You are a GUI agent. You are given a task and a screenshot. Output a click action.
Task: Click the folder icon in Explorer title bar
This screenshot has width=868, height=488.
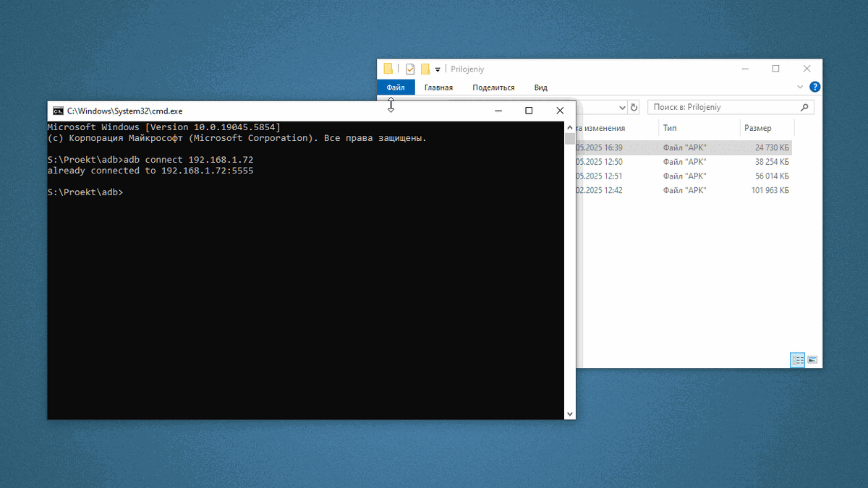click(x=388, y=69)
